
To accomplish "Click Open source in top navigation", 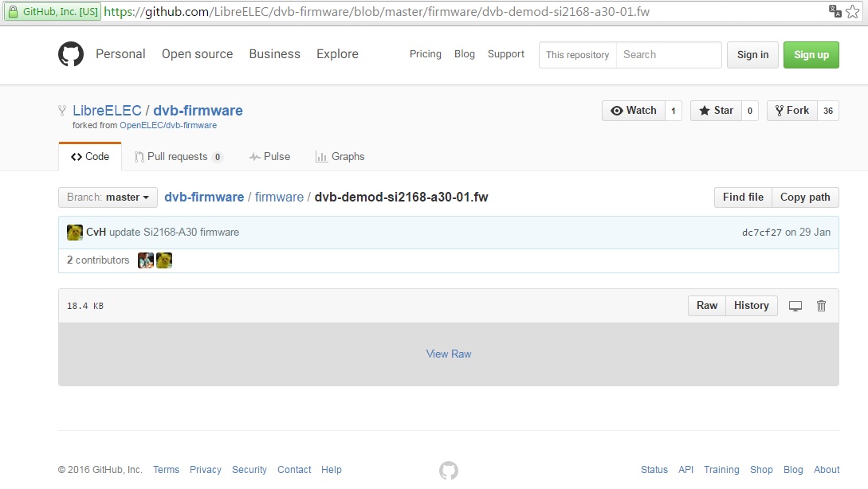I will [x=197, y=54].
